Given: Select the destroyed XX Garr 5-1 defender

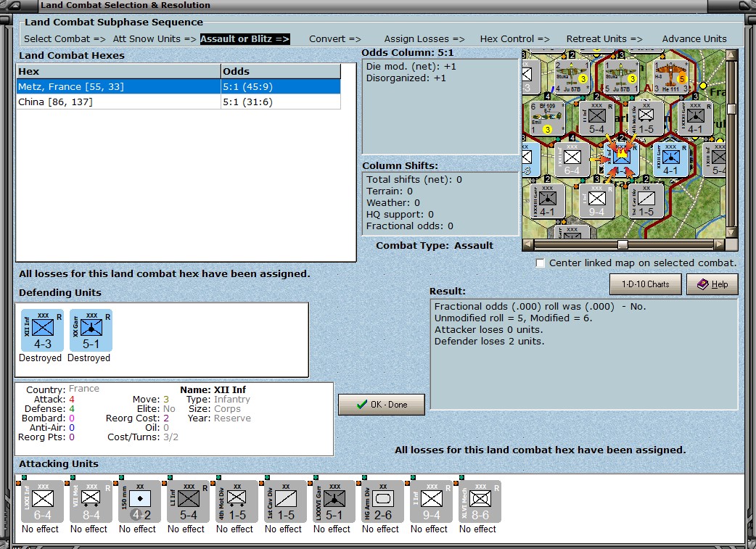Looking at the screenshot, I should [x=91, y=331].
